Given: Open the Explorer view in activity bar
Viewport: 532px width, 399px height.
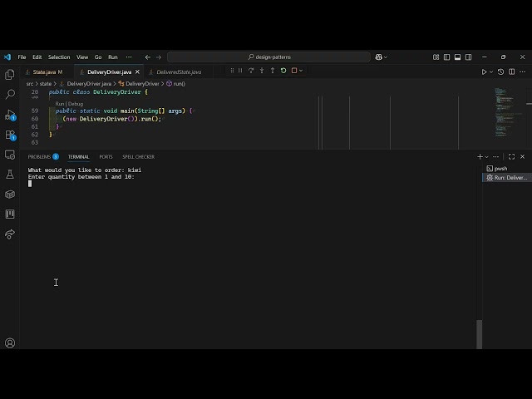Looking at the screenshot, I should tap(10, 74).
